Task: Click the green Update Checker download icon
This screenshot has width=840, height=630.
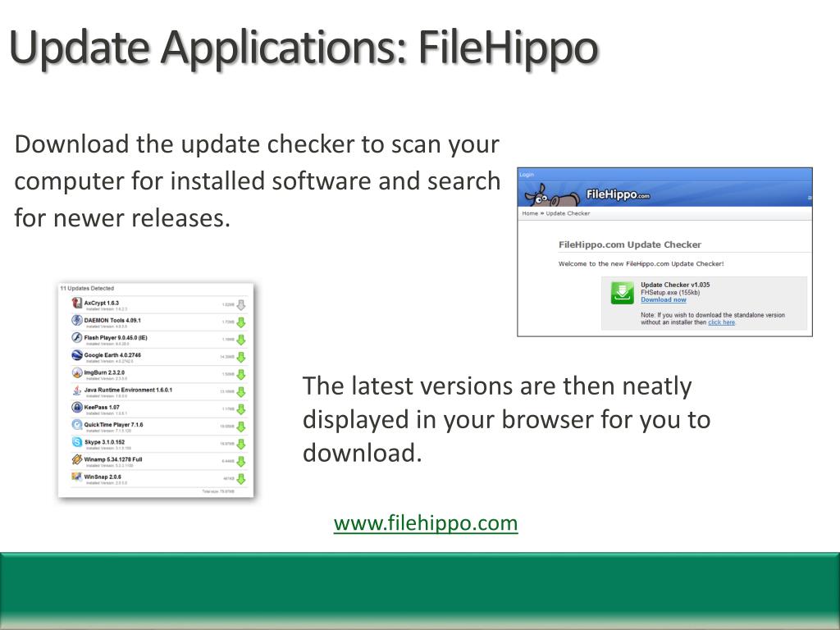Action: click(622, 293)
